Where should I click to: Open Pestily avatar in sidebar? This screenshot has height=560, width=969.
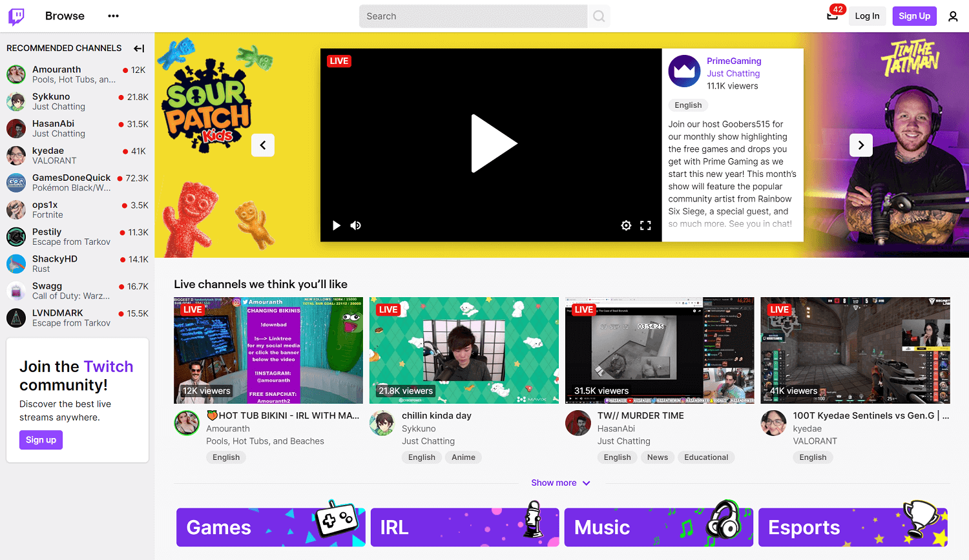(x=16, y=237)
